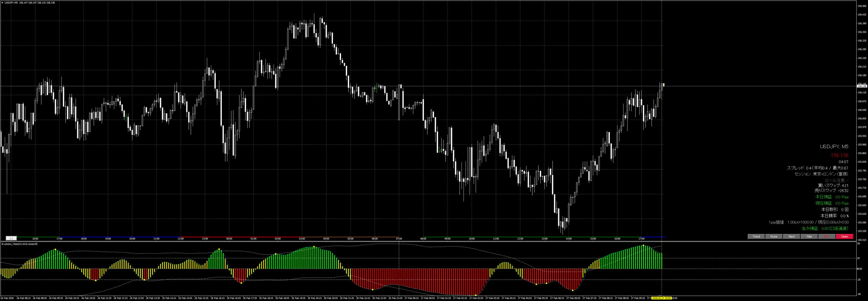Click the large USDJPY, M5 info panel title

[834, 147]
